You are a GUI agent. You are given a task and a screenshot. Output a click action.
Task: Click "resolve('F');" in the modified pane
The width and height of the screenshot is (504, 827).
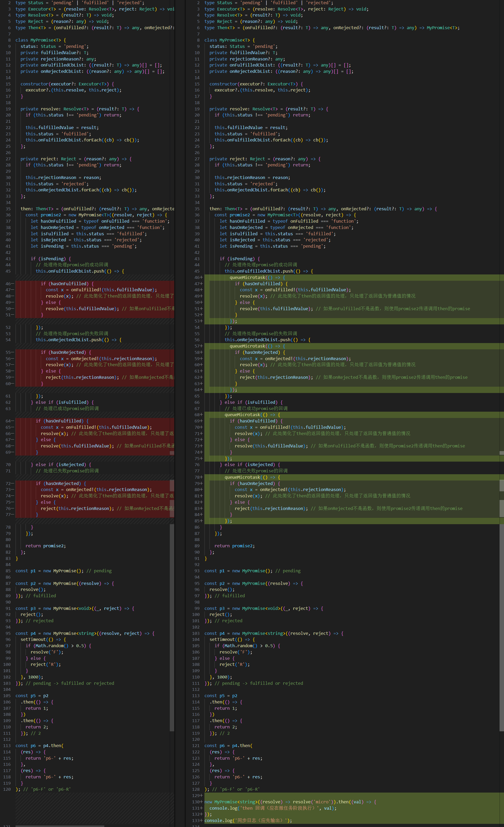click(x=236, y=652)
